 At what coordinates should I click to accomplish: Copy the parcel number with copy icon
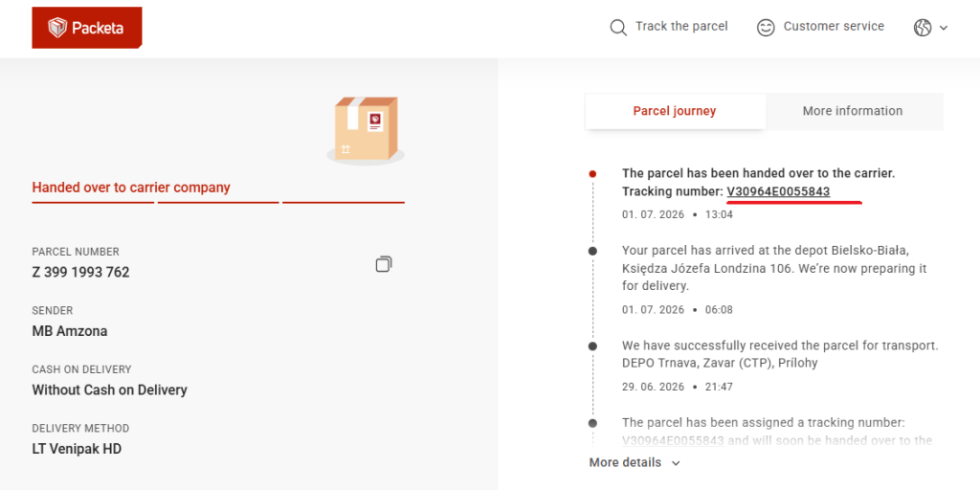(384, 264)
